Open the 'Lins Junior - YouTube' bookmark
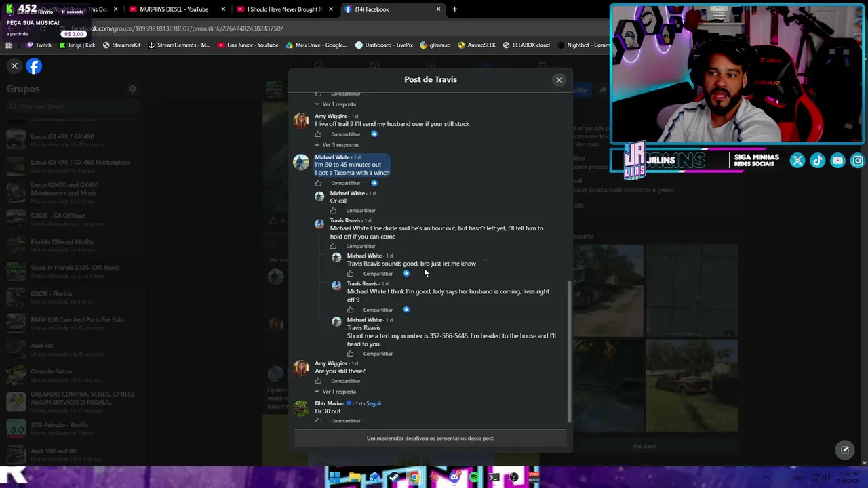 [x=248, y=45]
